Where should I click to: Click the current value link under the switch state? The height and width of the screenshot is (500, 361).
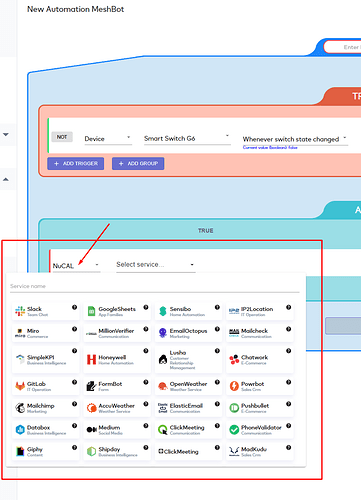click(270, 147)
